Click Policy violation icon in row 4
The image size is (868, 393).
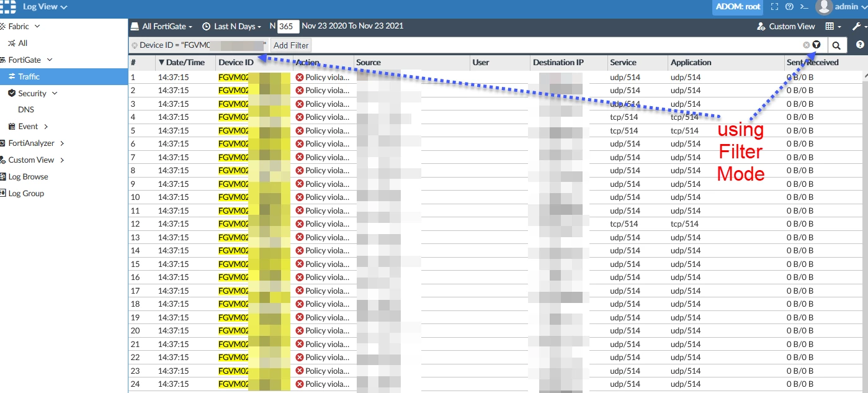(300, 117)
